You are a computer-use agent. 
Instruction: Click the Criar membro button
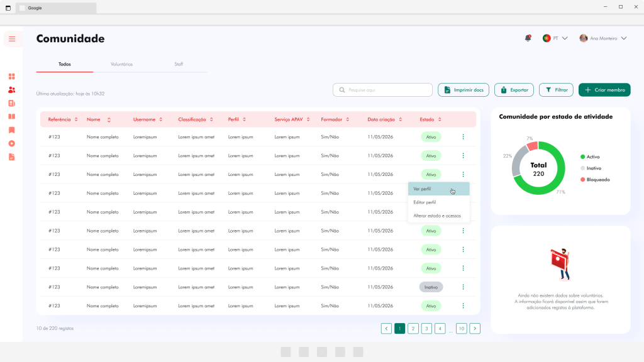(x=604, y=90)
